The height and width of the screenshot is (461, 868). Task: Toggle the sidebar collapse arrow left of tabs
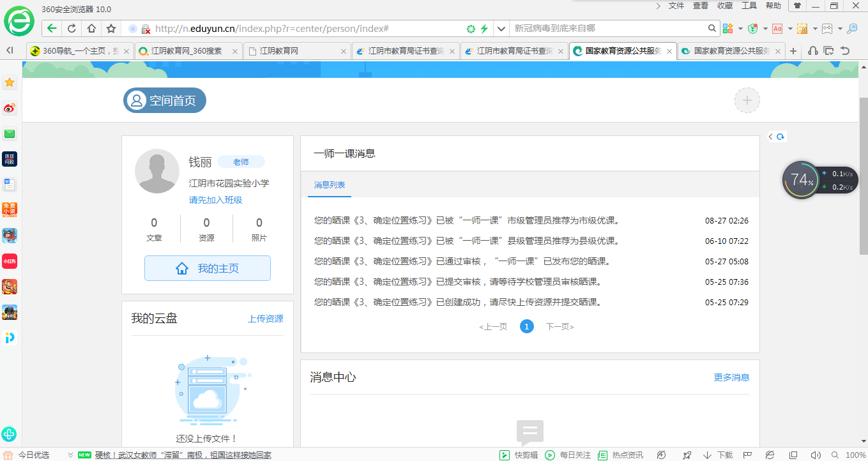10,50
